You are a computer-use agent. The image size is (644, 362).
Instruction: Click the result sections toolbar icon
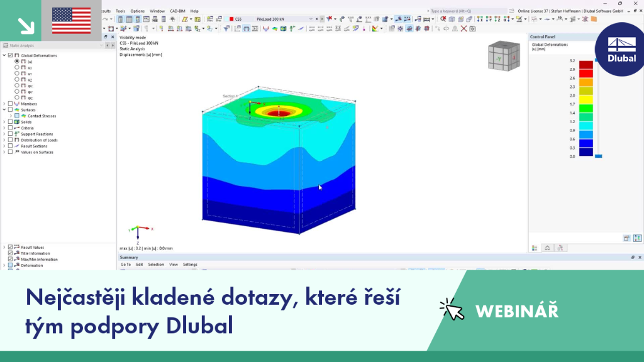301,28
